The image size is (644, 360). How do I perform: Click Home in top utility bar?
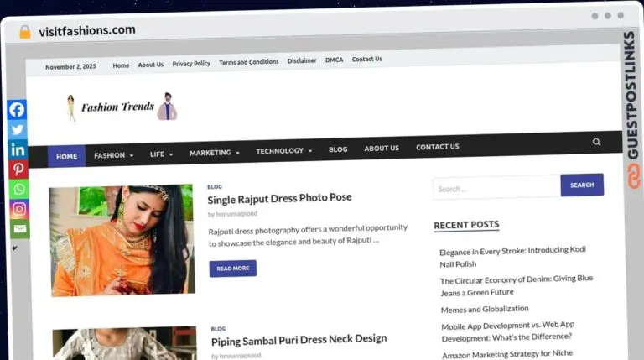click(121, 65)
